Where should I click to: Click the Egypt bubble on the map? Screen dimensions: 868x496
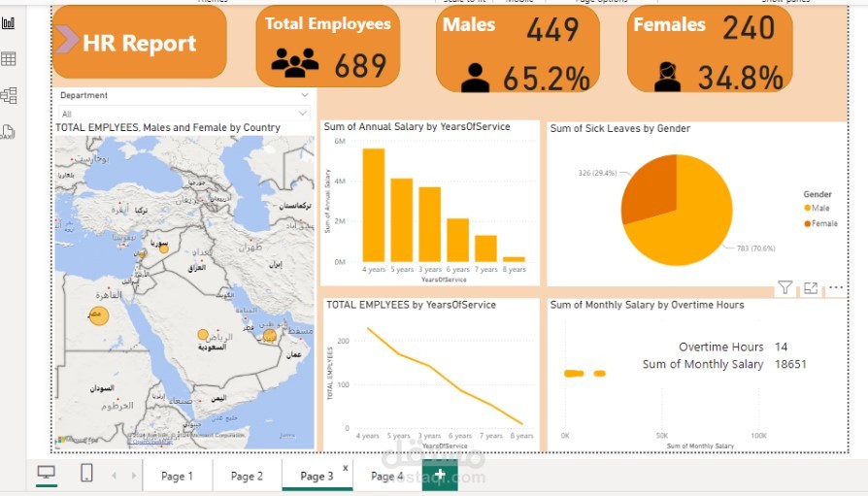(98, 315)
